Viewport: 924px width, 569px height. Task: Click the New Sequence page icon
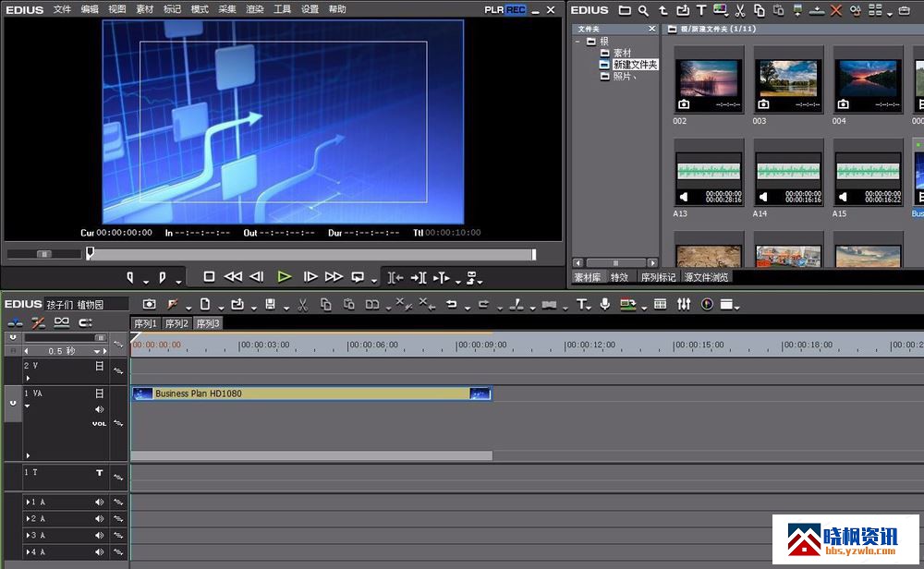point(204,304)
